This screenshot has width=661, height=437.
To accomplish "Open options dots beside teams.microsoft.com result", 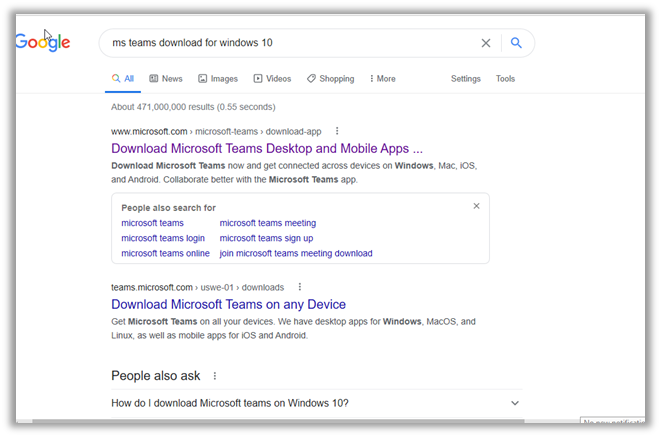I will [300, 287].
